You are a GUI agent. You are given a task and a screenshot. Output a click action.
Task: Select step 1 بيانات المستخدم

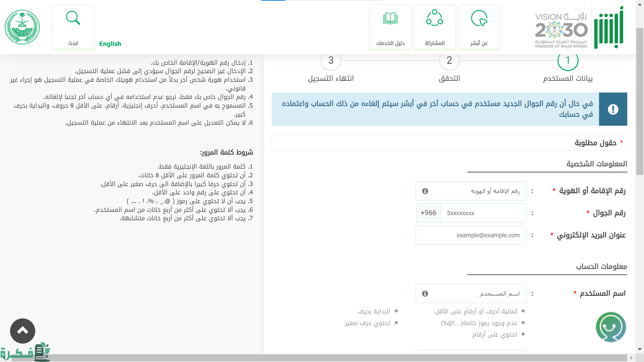pos(568,61)
